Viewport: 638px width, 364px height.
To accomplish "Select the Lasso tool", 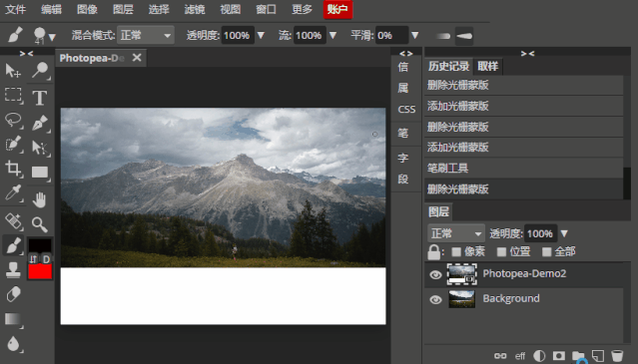I will (13, 120).
